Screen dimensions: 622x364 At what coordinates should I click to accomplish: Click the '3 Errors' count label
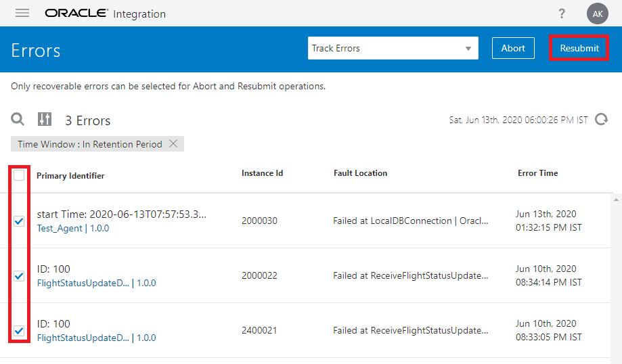coord(88,120)
